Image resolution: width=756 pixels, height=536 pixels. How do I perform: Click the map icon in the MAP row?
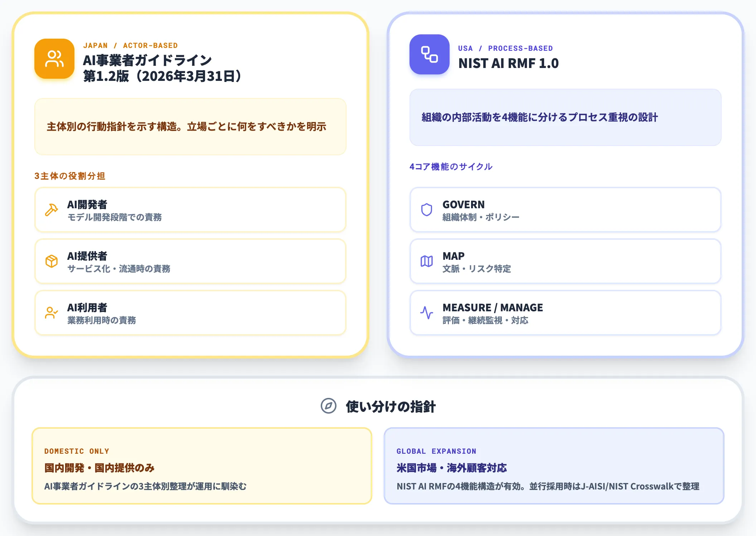click(427, 261)
